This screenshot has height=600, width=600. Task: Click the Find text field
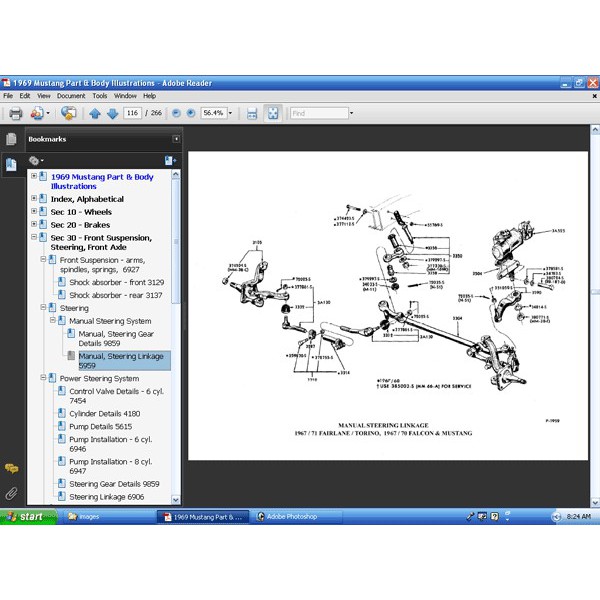(x=319, y=113)
